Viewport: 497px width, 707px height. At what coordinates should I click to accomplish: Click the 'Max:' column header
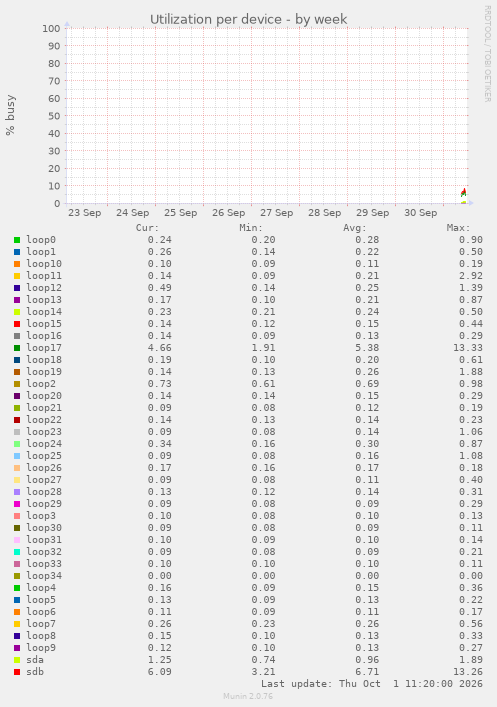coord(459,228)
